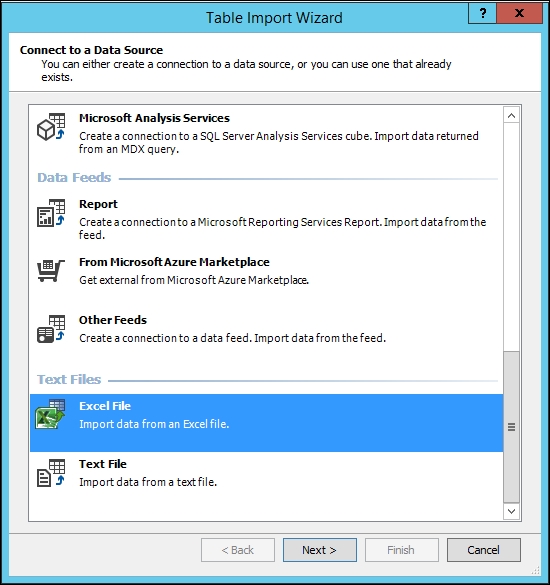550x585 pixels.
Task: Click the disabled < Back button
Action: (238, 550)
